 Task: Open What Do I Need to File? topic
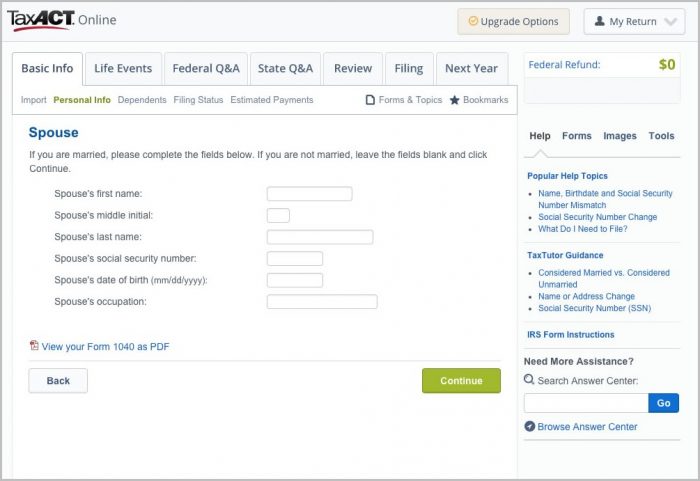point(583,229)
